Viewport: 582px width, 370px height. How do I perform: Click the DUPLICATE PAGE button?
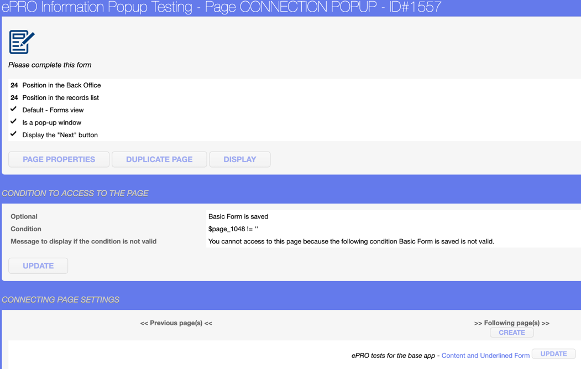point(159,159)
